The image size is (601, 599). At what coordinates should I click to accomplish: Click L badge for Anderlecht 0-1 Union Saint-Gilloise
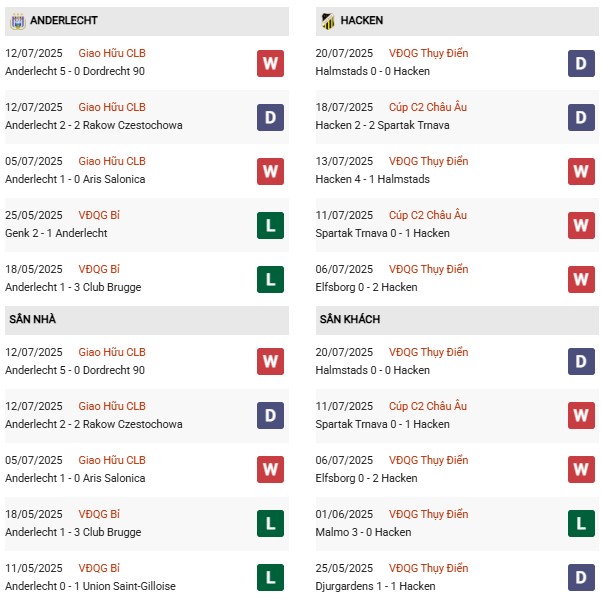270,577
